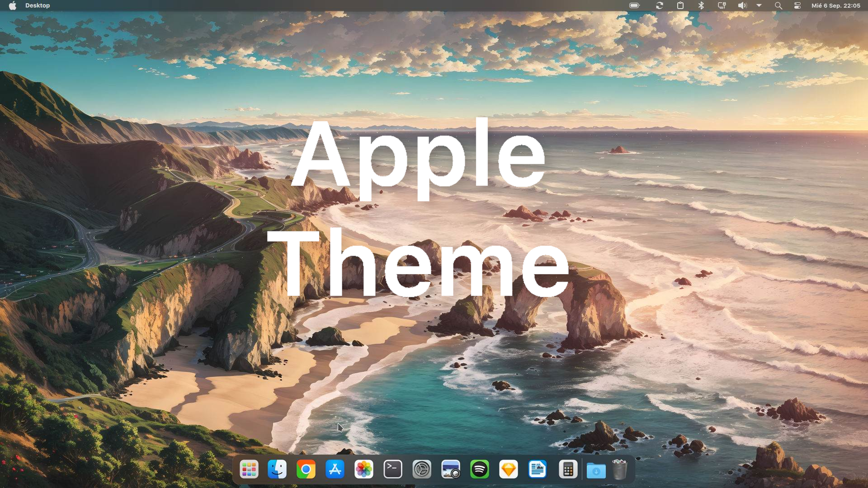The image size is (868, 488).
Task: Open Terminal from the dock
Action: [393, 469]
